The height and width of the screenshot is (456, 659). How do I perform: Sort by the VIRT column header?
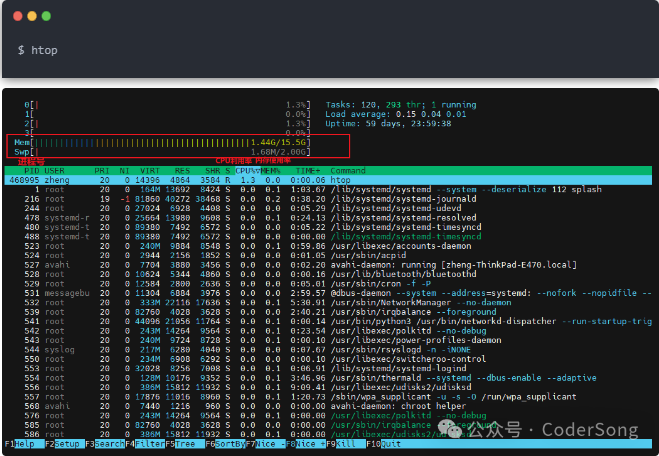[x=150, y=171]
